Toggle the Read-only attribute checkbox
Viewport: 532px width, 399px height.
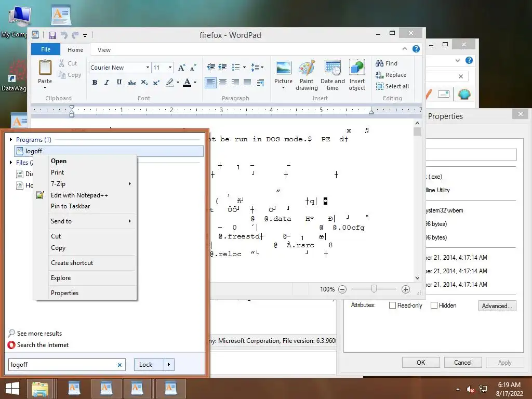click(x=392, y=305)
